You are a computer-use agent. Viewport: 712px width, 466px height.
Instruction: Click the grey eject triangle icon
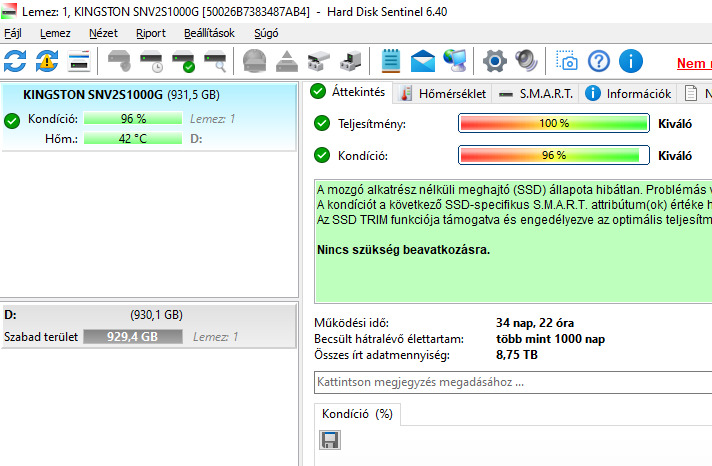tap(287, 61)
